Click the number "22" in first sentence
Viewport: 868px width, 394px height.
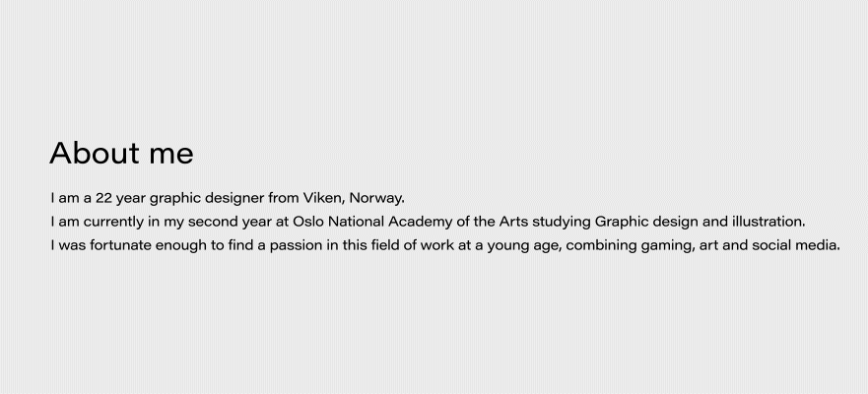click(104, 198)
